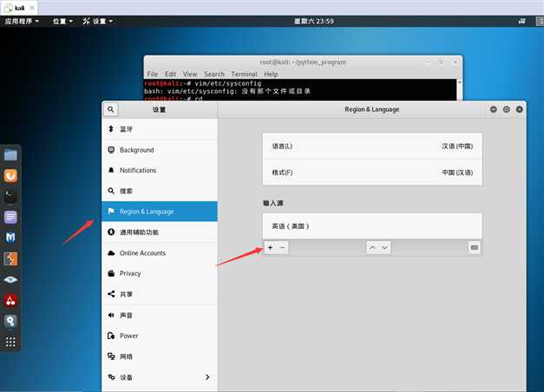The height and width of the screenshot is (392, 544).
Task: Open the Settings (设置) app menu in top bar
Action: [98, 21]
